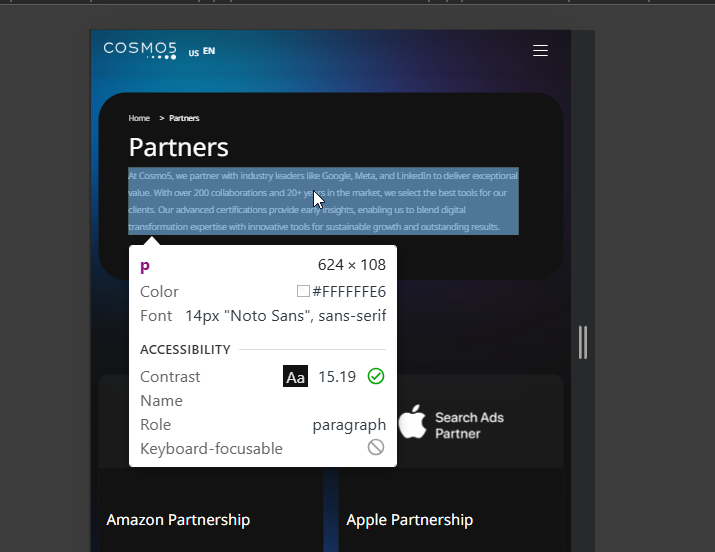The image size is (715, 552).
Task: Open the Apple Partnership card
Action: point(409,520)
